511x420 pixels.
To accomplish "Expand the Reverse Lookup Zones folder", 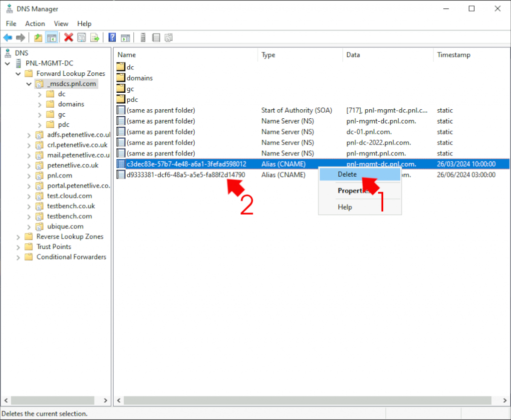I will pyautogui.click(x=18, y=236).
